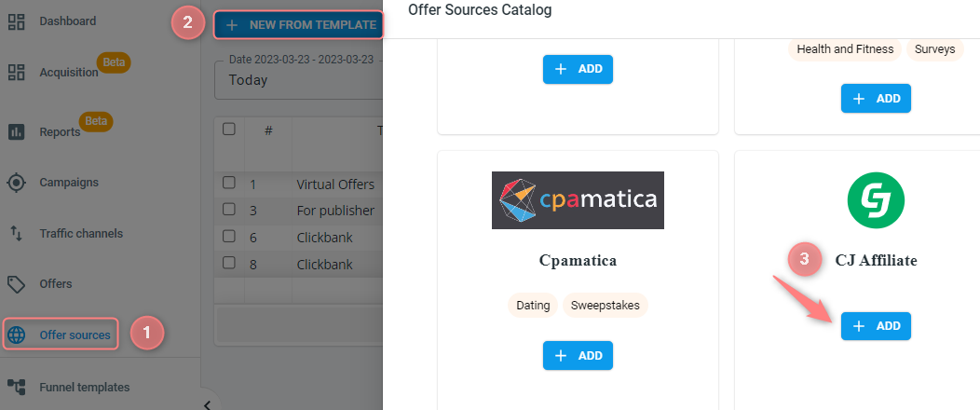Select the Offer sources globe icon
The image size is (980, 410).
tap(16, 335)
